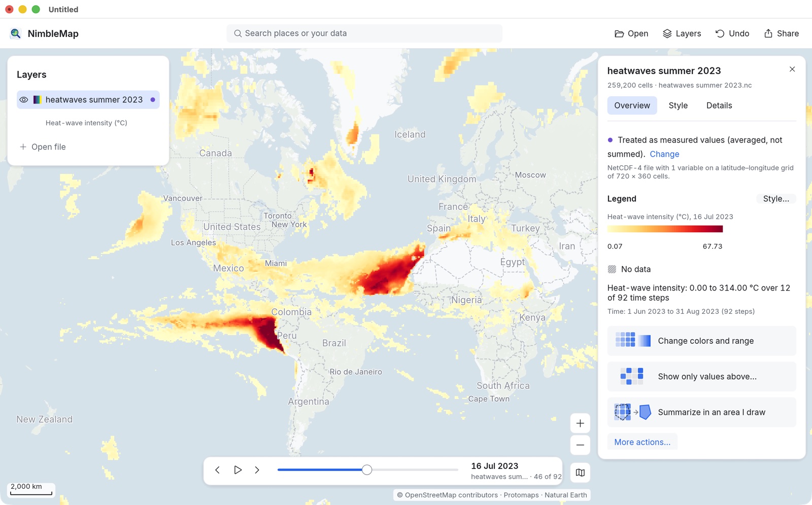Click the legend minimum value 0.07
812x505 pixels.
click(615, 246)
